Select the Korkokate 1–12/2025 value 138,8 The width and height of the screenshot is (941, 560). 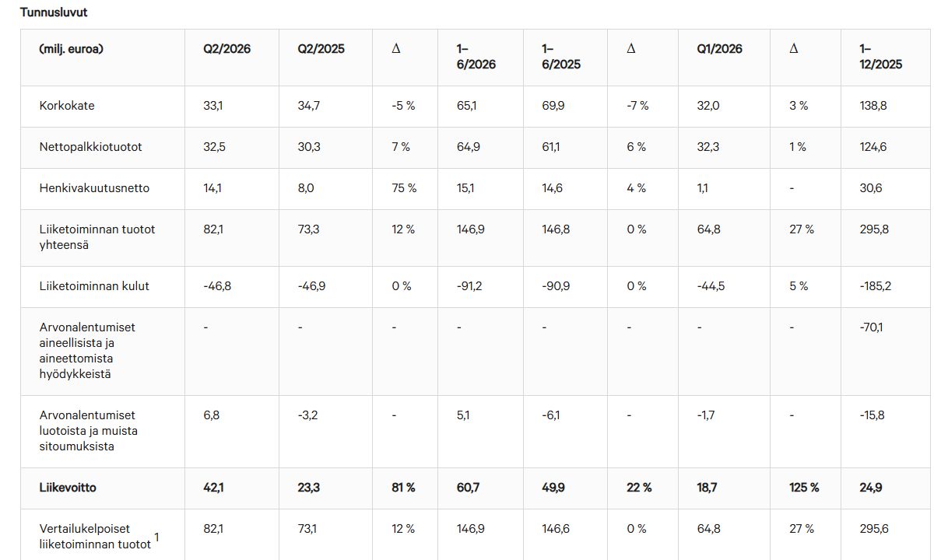[873, 106]
